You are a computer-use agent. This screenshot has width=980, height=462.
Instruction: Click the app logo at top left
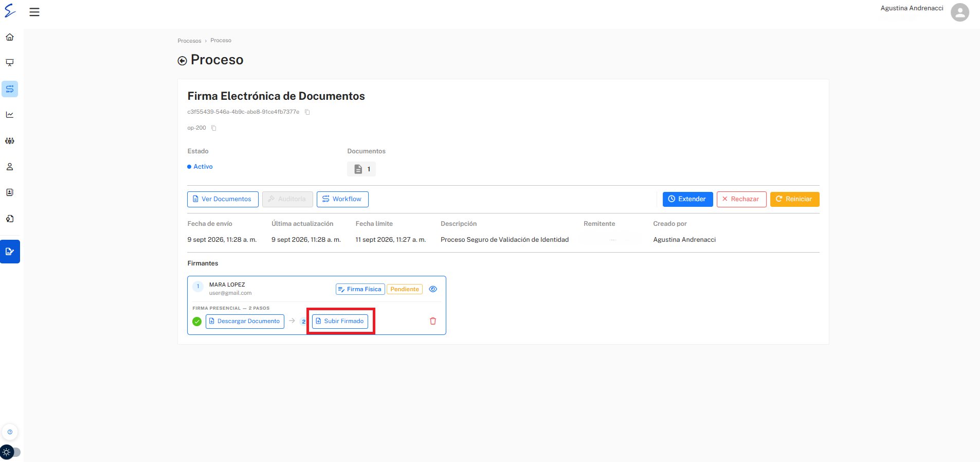10,10
